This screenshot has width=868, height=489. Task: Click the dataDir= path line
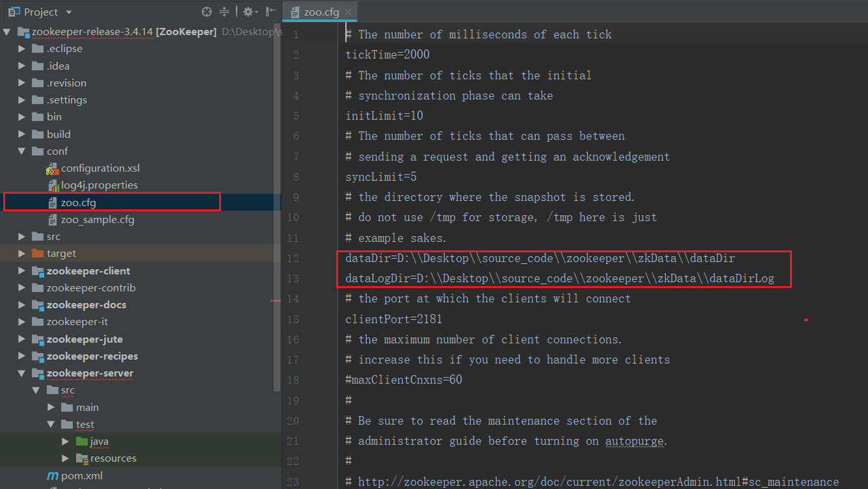540,258
